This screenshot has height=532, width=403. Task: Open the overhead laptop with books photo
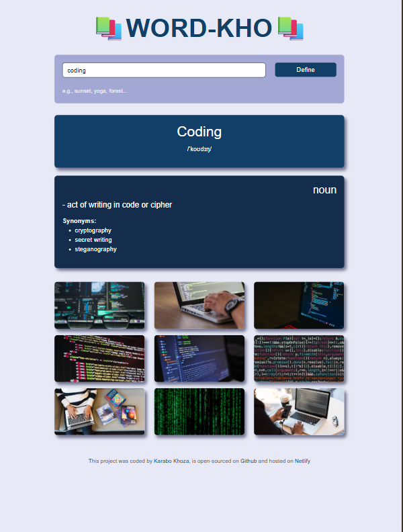click(99, 411)
